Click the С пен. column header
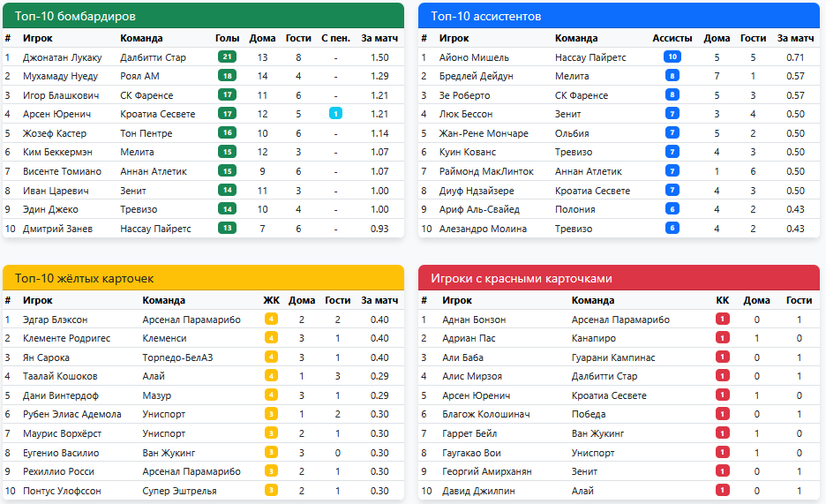Screen dimensions: 826x504 (x=335, y=38)
